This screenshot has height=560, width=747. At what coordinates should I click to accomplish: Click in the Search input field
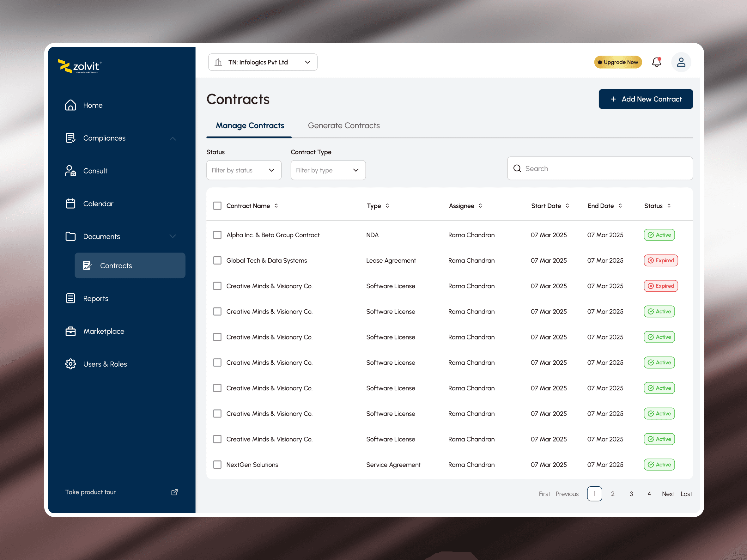tap(604, 168)
